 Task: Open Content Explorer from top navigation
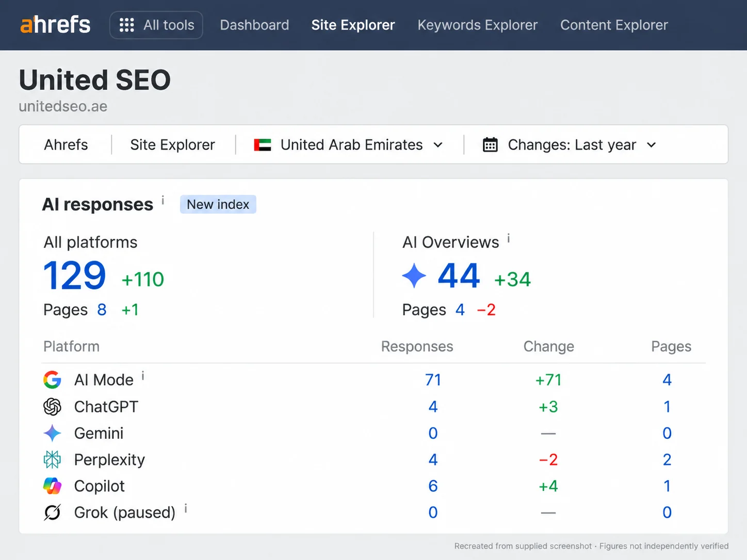[614, 25]
